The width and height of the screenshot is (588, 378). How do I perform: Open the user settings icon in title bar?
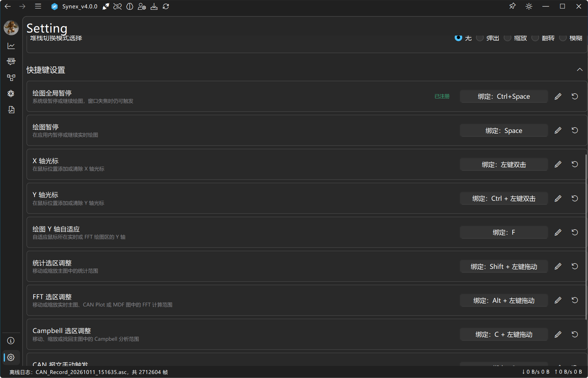click(142, 6)
